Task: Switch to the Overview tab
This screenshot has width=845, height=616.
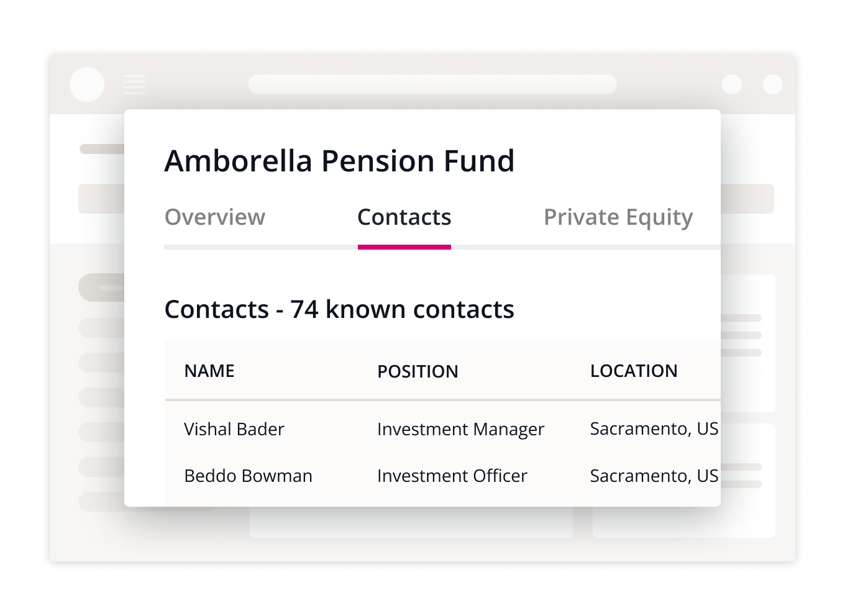Action: click(214, 217)
